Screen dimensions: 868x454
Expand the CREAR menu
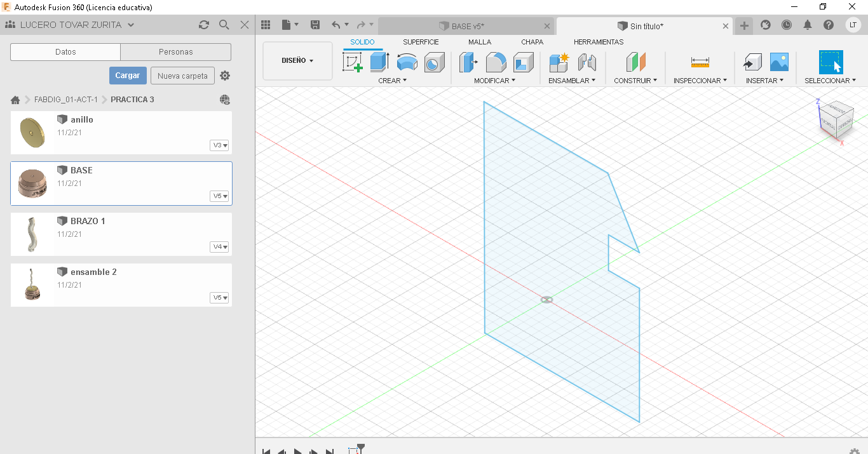click(392, 81)
